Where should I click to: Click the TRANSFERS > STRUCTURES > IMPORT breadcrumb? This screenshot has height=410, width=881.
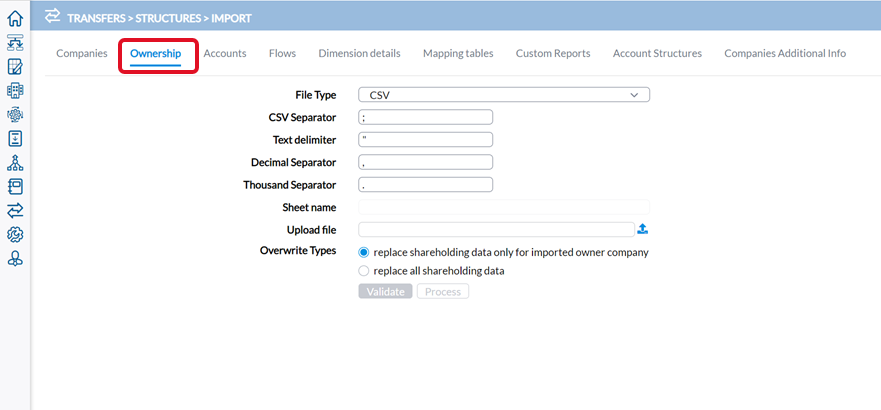tap(160, 18)
